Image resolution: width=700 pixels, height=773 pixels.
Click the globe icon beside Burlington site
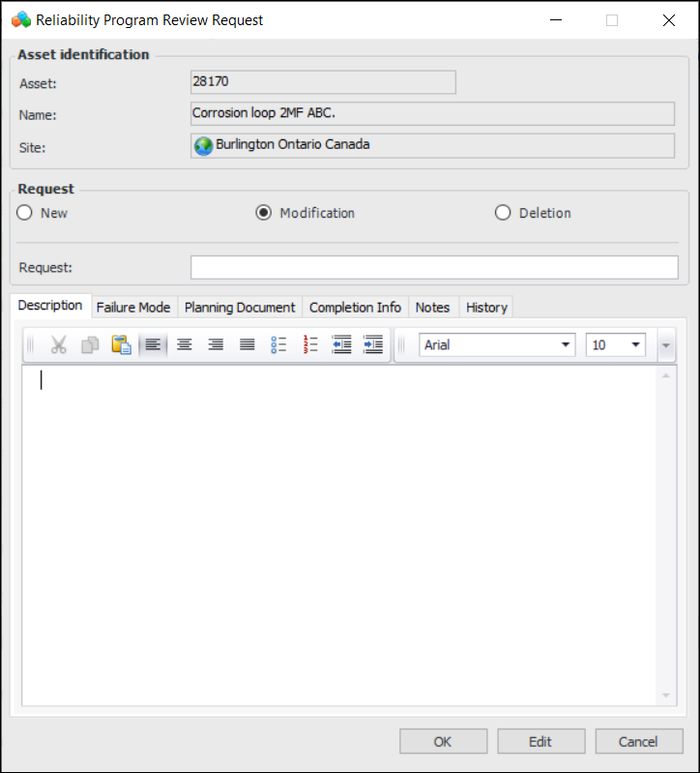pyautogui.click(x=203, y=146)
